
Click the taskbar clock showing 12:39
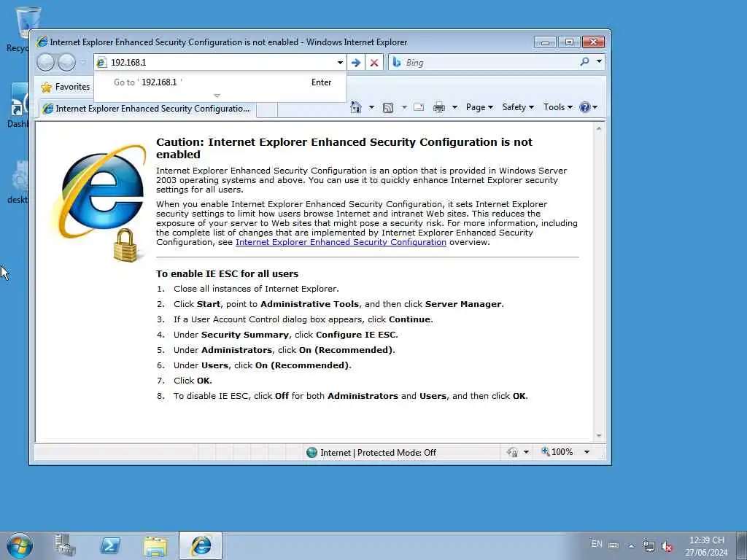pos(706,545)
